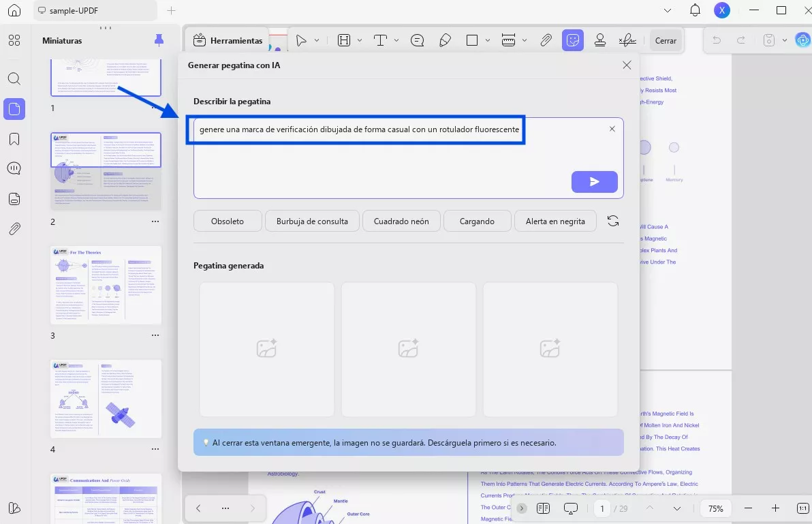Choose the Cuadrado neón suggestion
812x524 pixels.
coord(401,221)
